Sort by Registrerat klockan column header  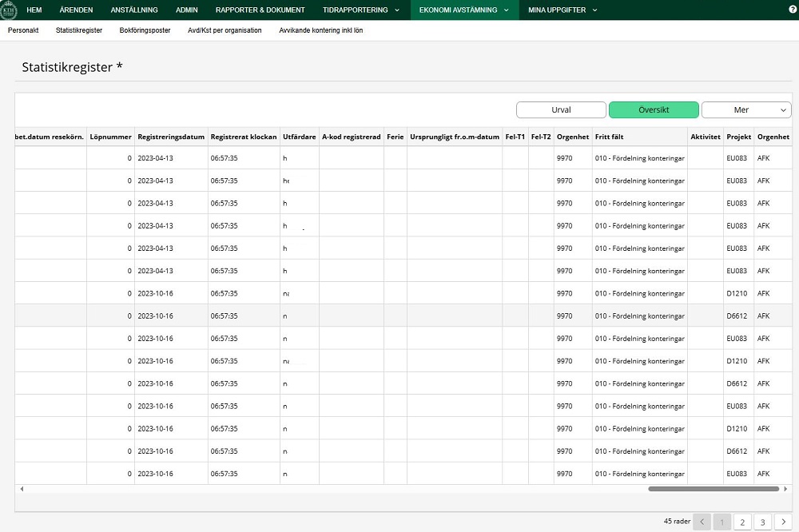pos(244,137)
